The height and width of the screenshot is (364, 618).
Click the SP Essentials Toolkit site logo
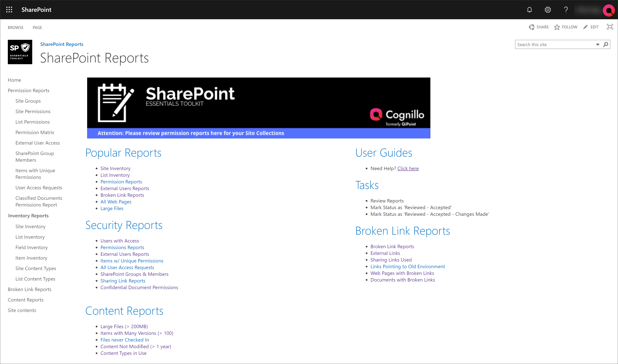(x=20, y=52)
